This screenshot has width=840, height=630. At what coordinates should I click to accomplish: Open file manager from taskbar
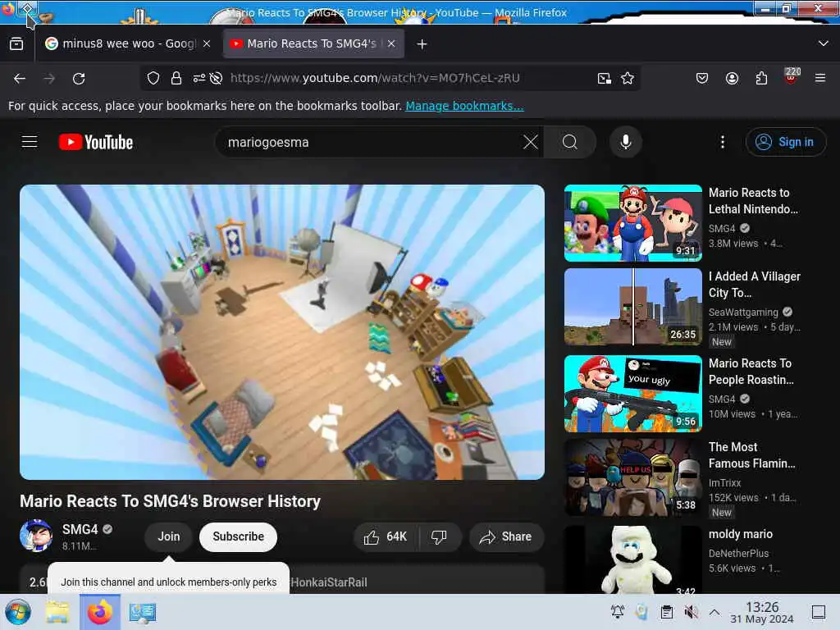point(57,612)
